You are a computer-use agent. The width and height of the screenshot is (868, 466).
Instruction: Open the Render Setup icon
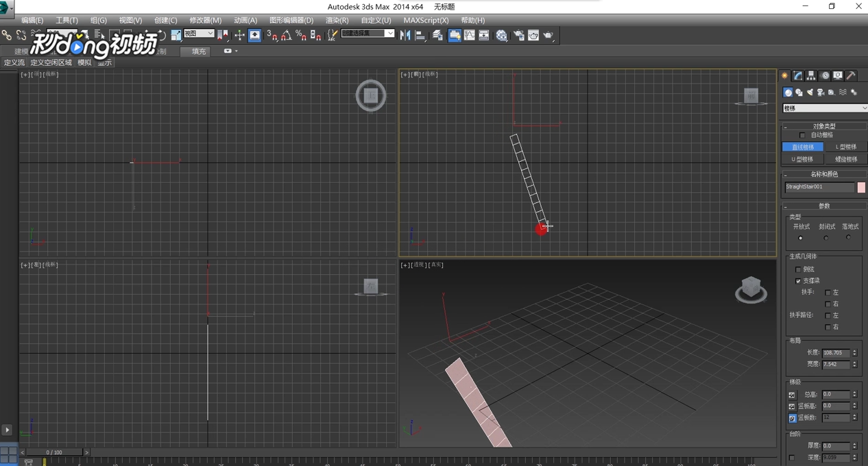pos(518,35)
